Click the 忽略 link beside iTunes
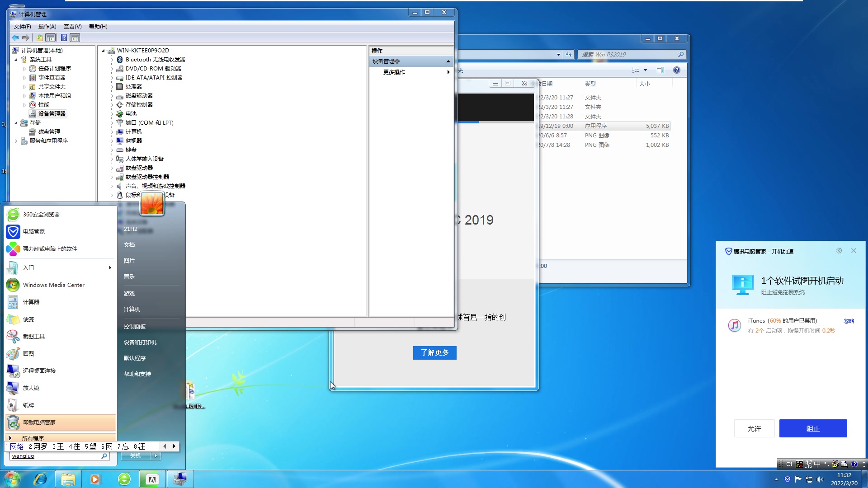The height and width of the screenshot is (488, 868). coord(849,321)
